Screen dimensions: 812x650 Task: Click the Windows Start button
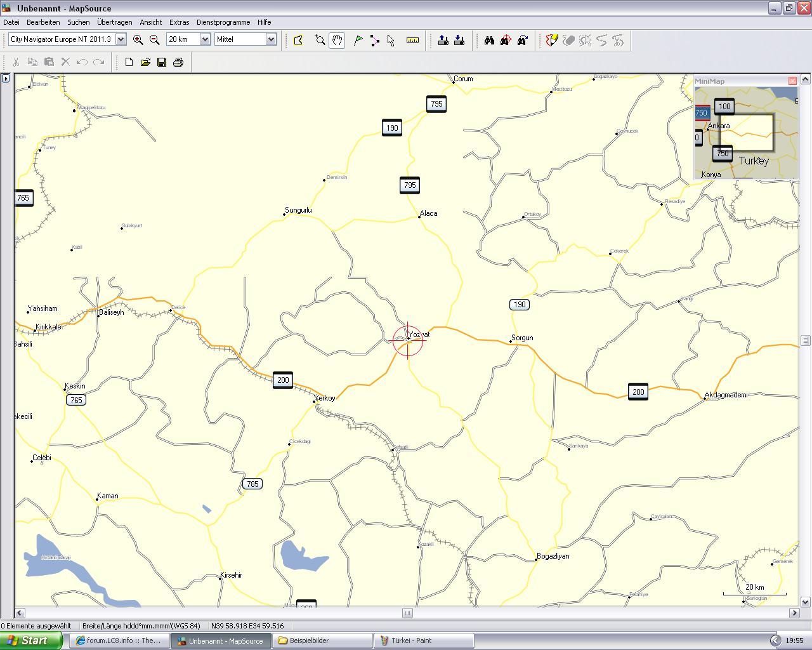coord(32,640)
